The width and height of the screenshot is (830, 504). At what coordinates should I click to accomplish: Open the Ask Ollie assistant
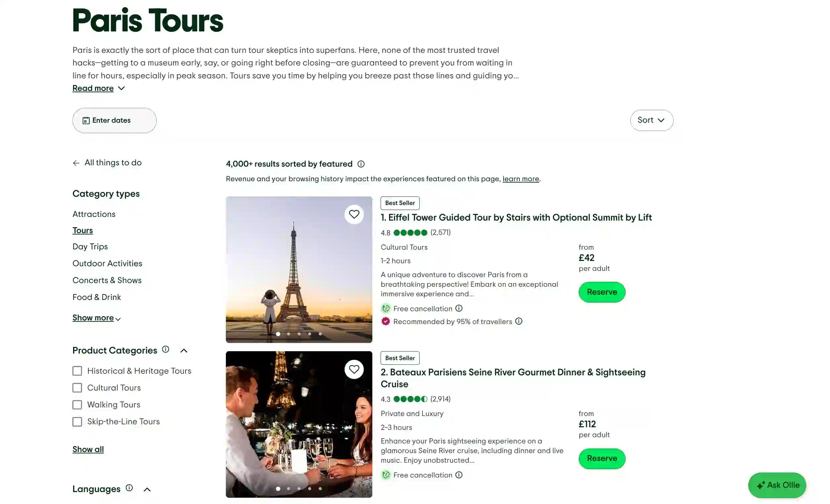[777, 485]
